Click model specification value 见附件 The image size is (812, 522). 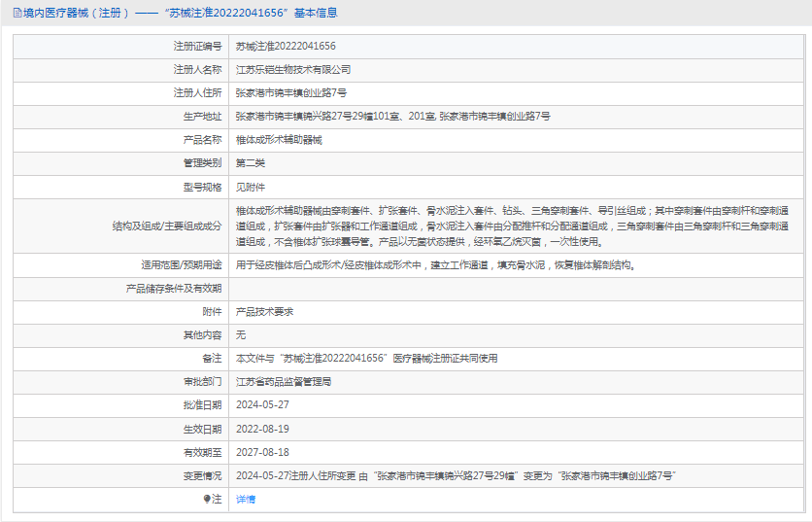251,187
